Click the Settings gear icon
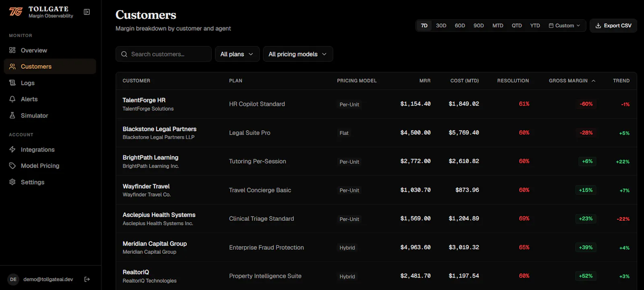Viewport: 644px width, 290px height. 12,182
